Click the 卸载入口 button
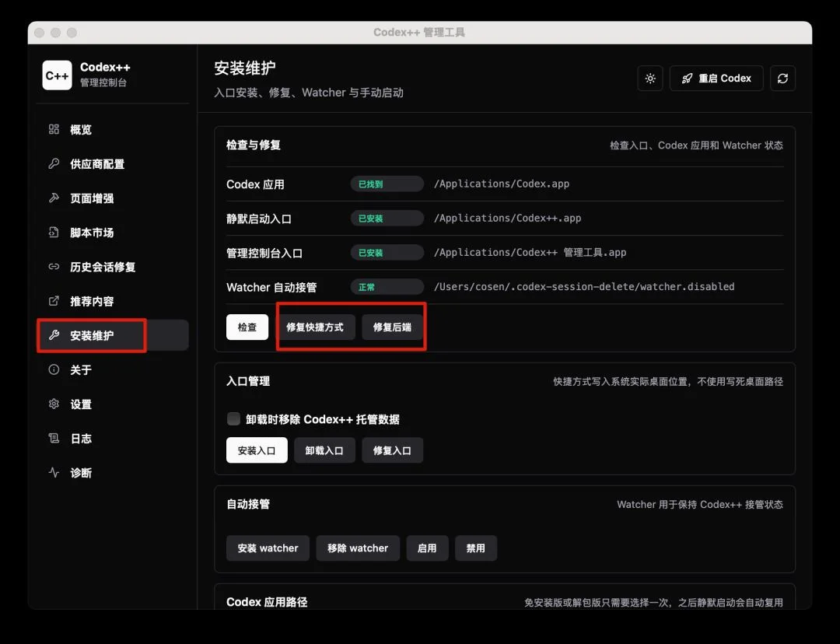This screenshot has width=840, height=644. 324,450
